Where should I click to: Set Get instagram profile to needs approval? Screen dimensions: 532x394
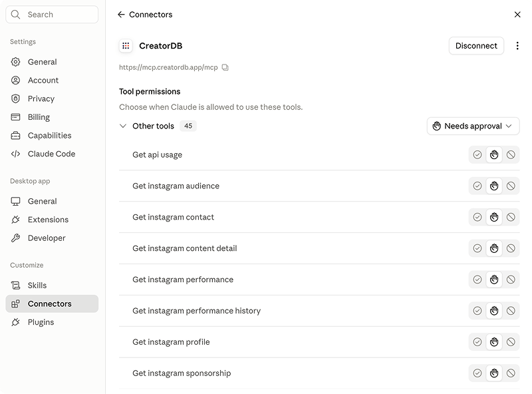494,342
